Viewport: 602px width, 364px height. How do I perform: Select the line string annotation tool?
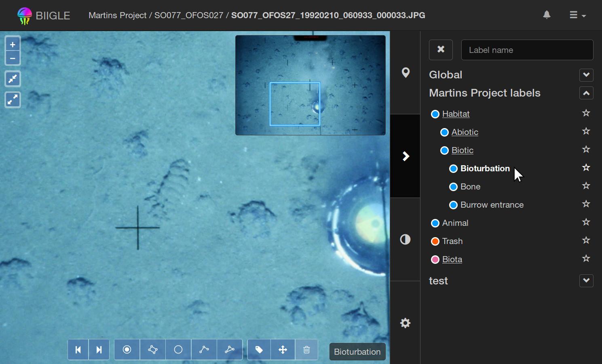pos(204,350)
